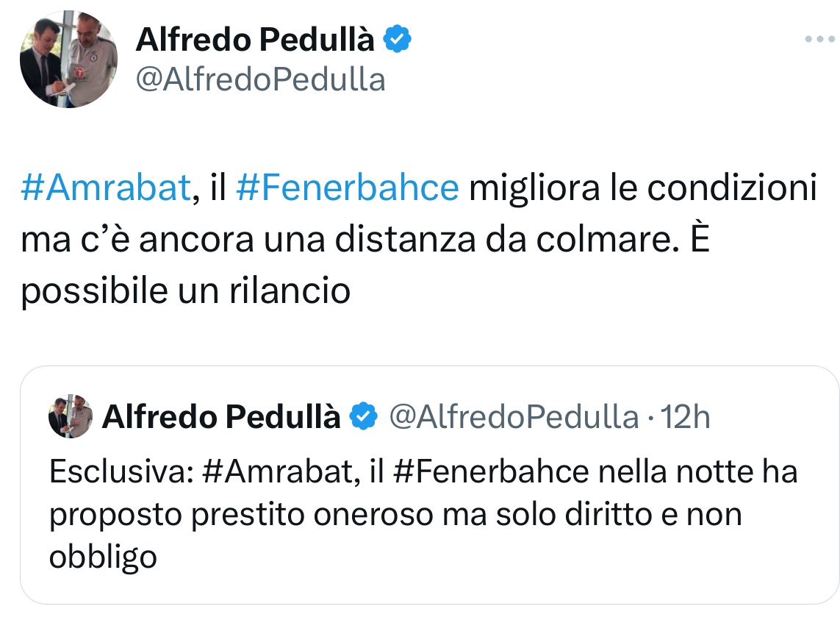Click the blue verified badge beside main name
The image size is (840, 631).
click(x=398, y=40)
